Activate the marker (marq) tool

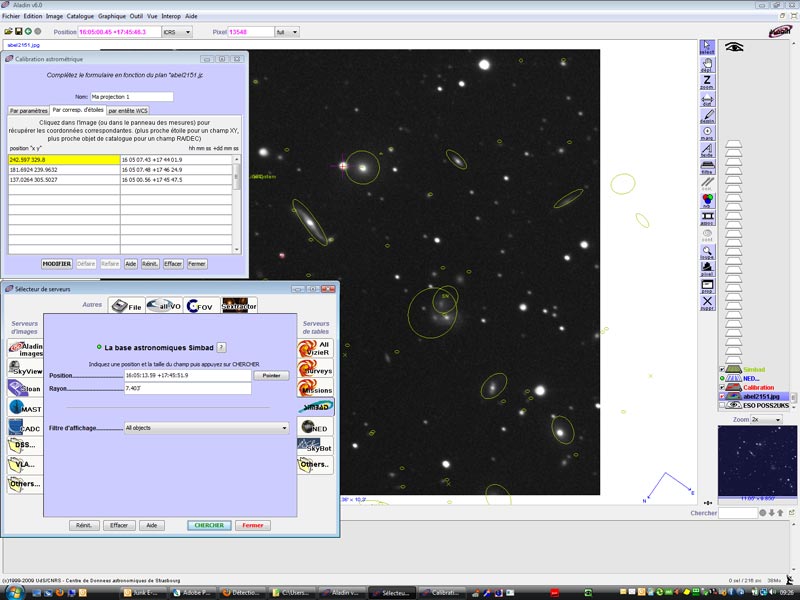[x=707, y=133]
